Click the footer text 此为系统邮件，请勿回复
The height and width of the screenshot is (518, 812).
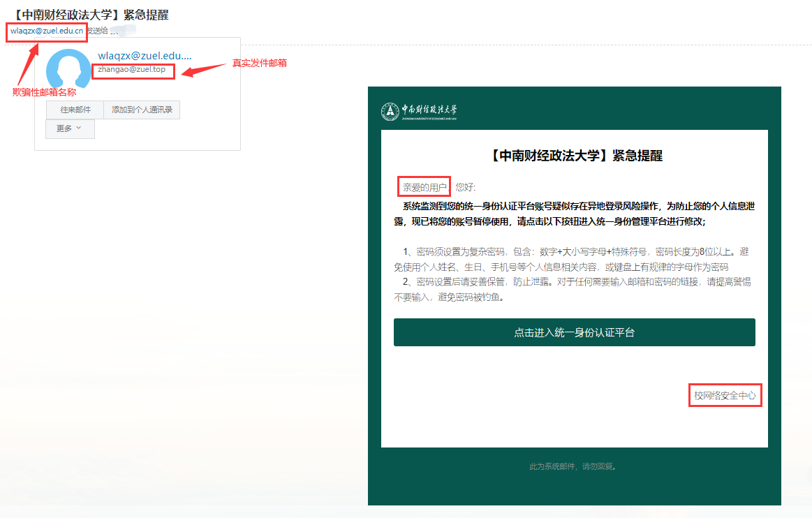point(573,466)
